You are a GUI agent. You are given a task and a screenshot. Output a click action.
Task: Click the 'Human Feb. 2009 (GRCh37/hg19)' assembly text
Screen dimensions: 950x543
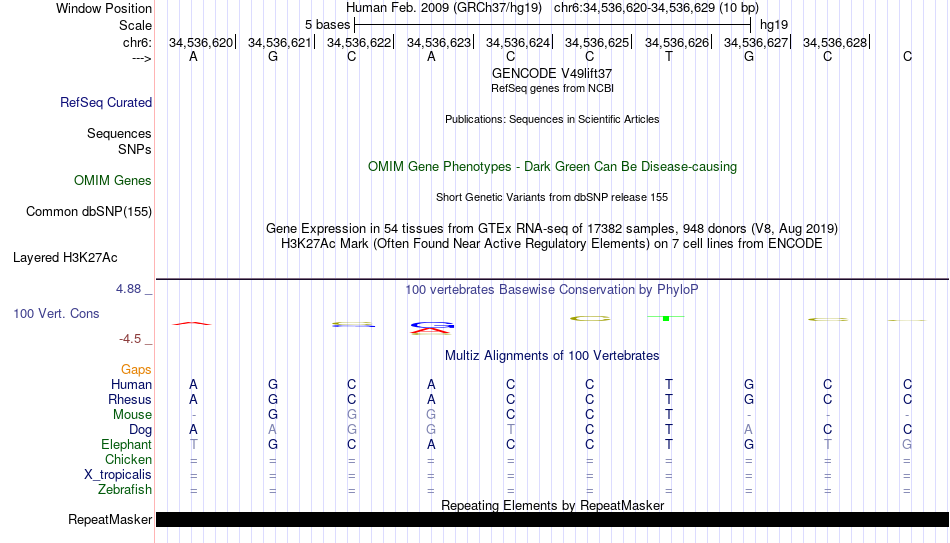[445, 8]
